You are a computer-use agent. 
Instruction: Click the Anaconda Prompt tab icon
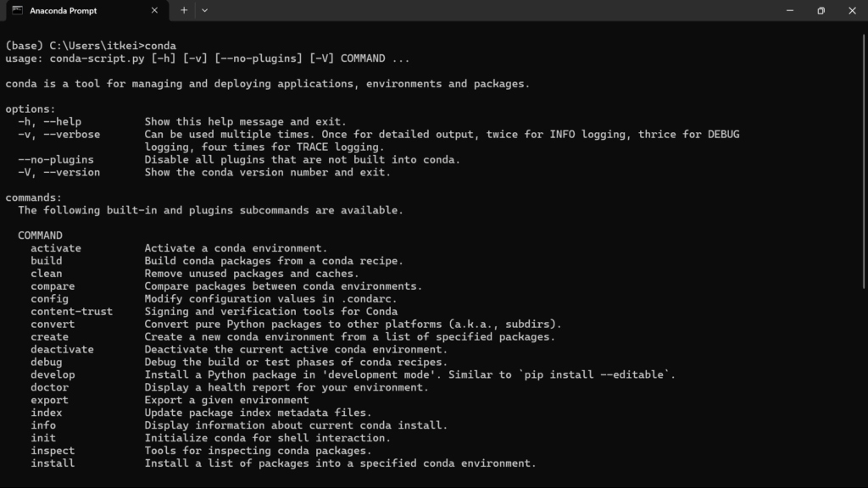18,10
